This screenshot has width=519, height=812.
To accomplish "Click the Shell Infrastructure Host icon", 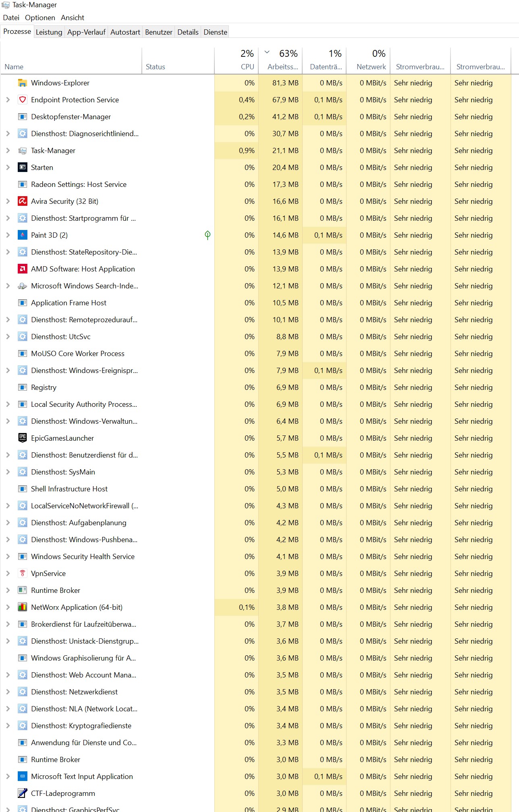I will point(23,489).
